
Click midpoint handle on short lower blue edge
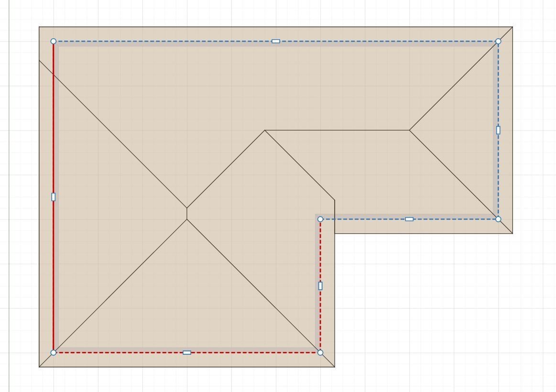point(409,219)
